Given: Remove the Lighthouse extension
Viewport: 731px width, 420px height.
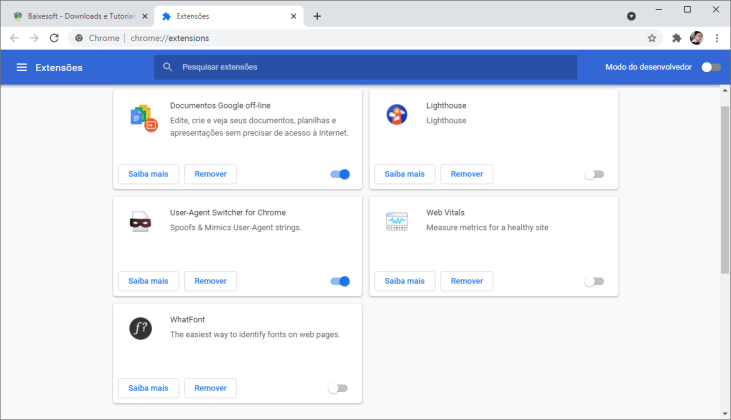Looking at the screenshot, I should pos(467,174).
